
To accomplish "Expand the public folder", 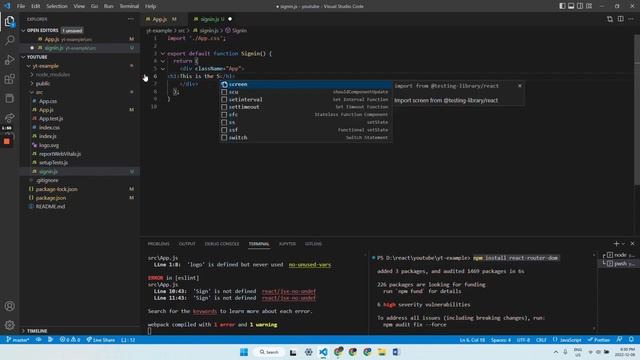I will 32,84.
